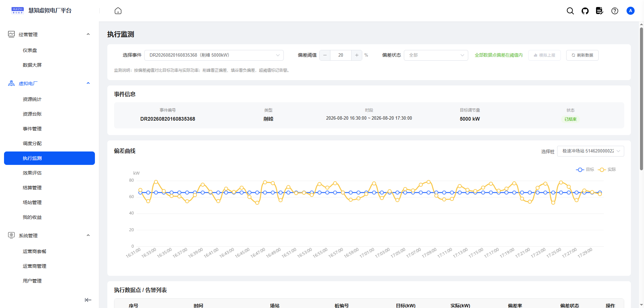Screen dimensions: 644x308
Task: Open the 选择事件 dropdown
Action: point(214,55)
